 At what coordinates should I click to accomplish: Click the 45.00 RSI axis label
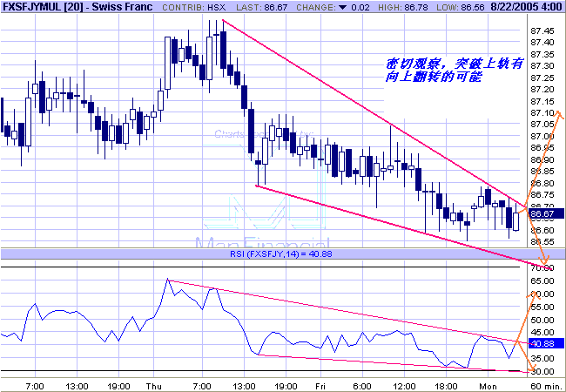(542, 333)
